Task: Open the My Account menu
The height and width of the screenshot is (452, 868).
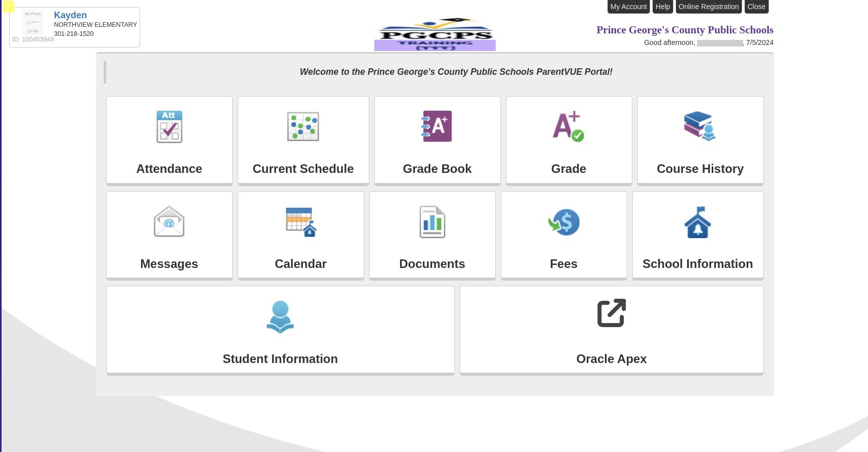Action: coord(628,7)
